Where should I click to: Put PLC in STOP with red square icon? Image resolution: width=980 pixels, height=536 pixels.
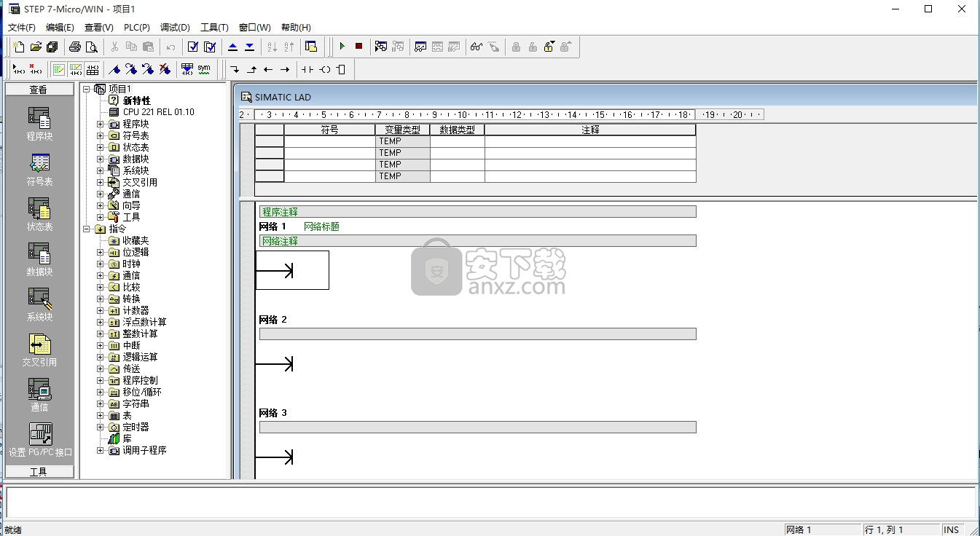(358, 47)
